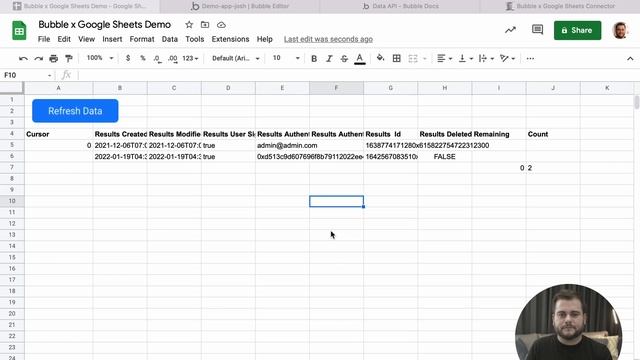Go to the Google Sheets home icon
The width and height of the screenshot is (640, 360).
tap(19, 31)
